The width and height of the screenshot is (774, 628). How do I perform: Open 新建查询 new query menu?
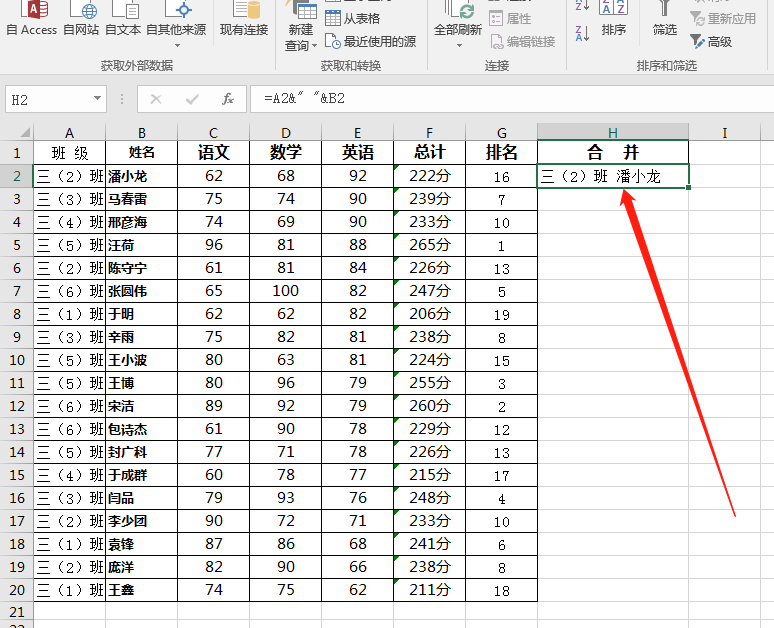click(301, 27)
